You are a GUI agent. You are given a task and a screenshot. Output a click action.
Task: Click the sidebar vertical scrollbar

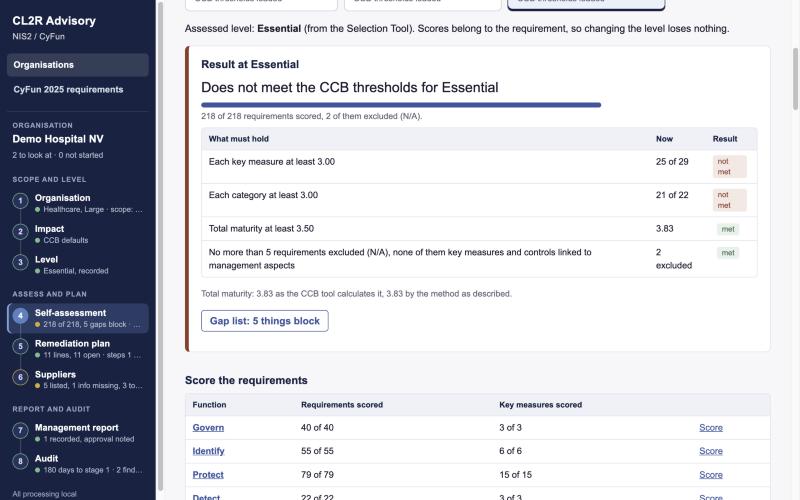click(160, 245)
